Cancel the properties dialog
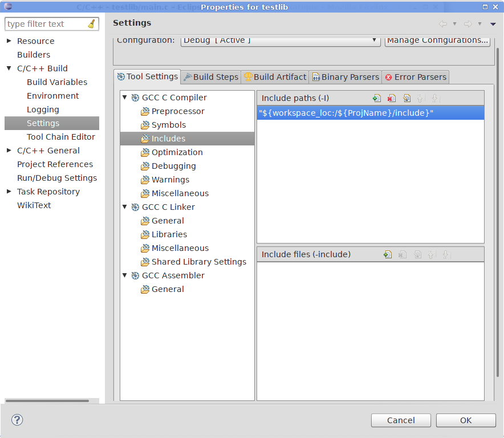The image size is (504, 438). pyautogui.click(x=401, y=420)
